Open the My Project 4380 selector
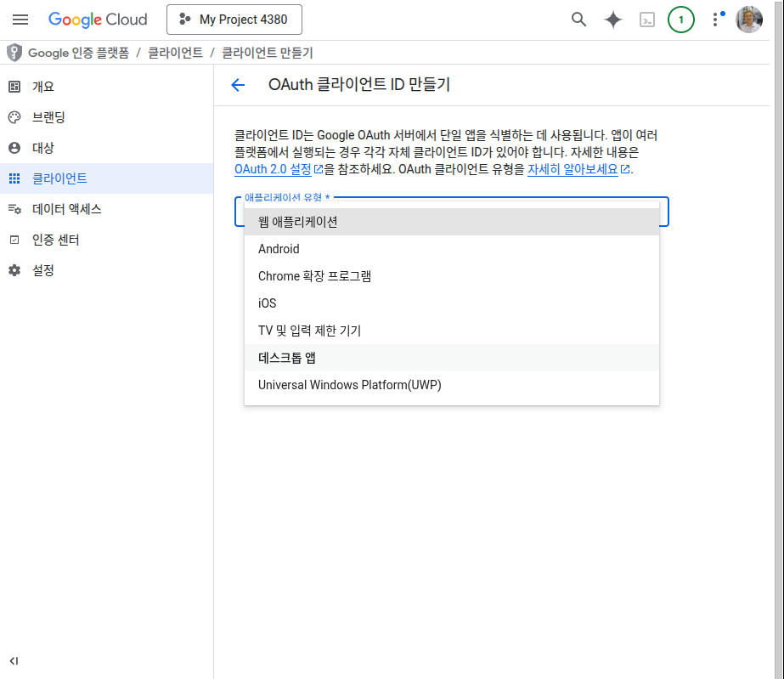This screenshot has width=784, height=679. click(234, 20)
